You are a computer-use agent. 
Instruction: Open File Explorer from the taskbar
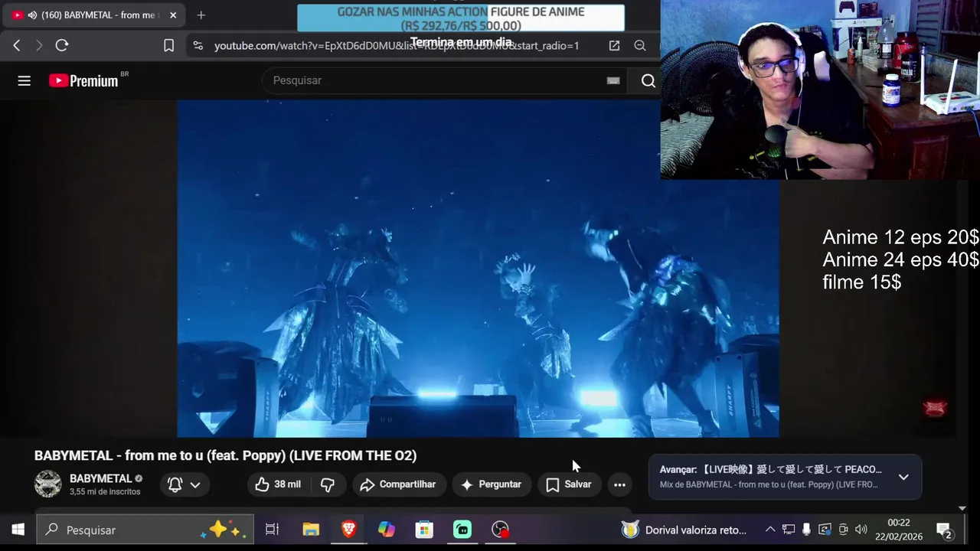coord(310,530)
